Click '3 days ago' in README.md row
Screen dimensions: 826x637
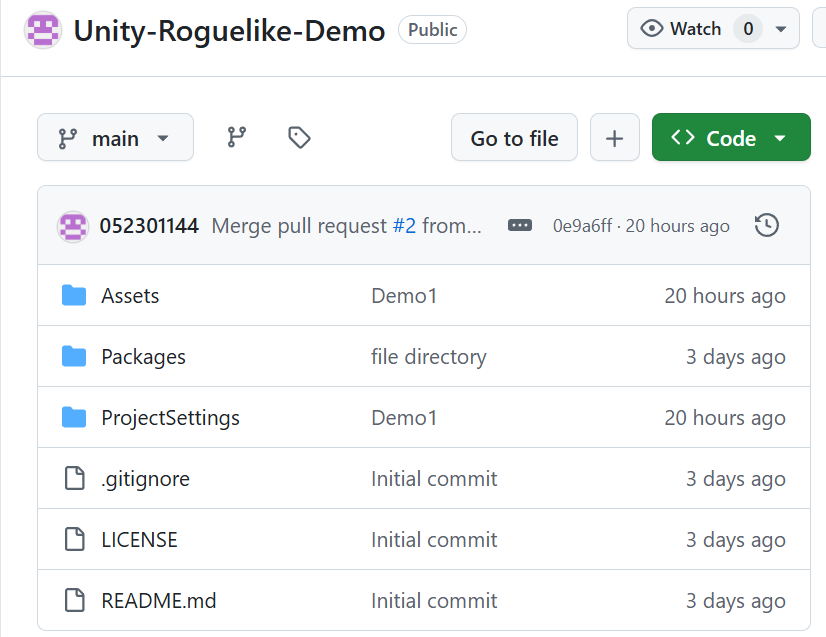point(736,601)
